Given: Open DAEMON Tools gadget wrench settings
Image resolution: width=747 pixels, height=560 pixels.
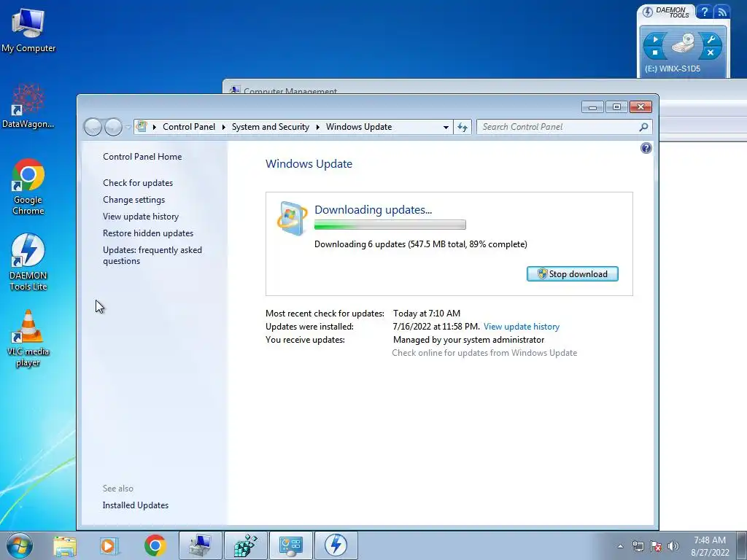Looking at the screenshot, I should pyautogui.click(x=711, y=39).
